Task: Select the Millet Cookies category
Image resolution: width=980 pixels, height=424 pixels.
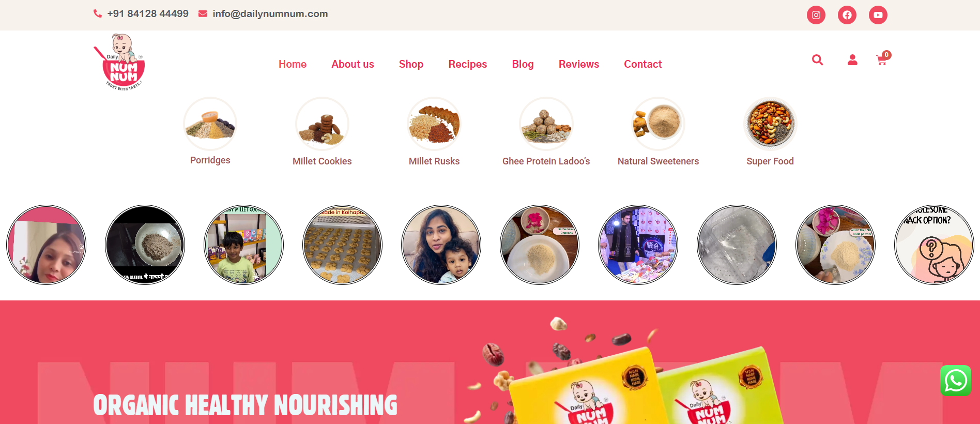Action: [x=322, y=161]
